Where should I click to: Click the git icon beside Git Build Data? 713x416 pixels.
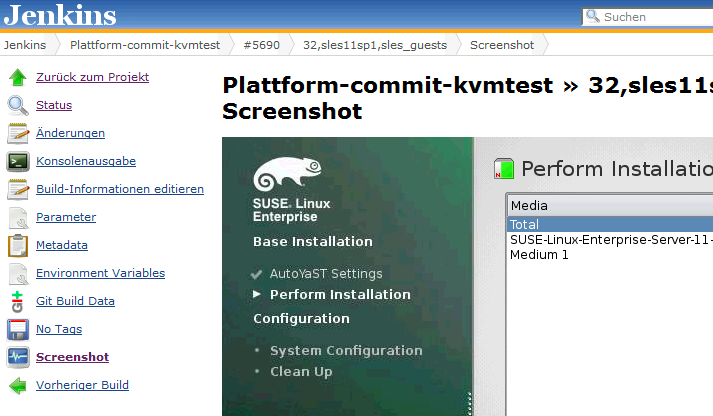coord(17,302)
